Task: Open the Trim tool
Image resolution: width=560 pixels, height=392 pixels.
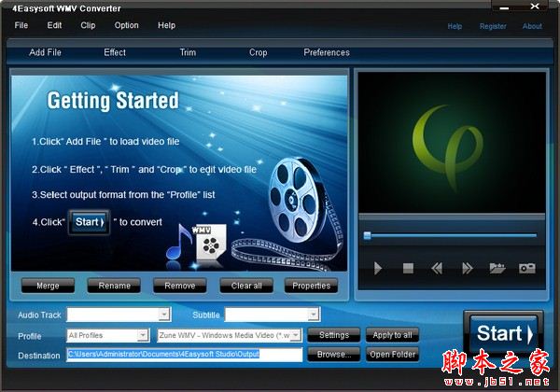Action: [x=188, y=52]
